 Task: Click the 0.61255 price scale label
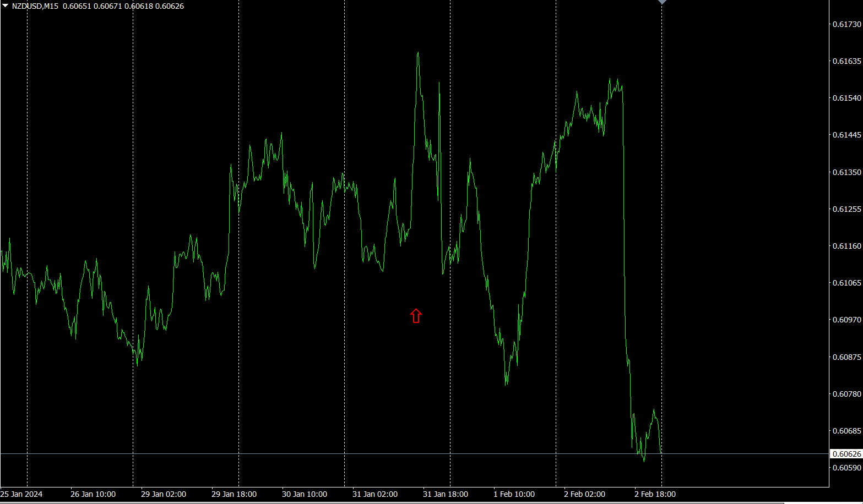pos(846,209)
